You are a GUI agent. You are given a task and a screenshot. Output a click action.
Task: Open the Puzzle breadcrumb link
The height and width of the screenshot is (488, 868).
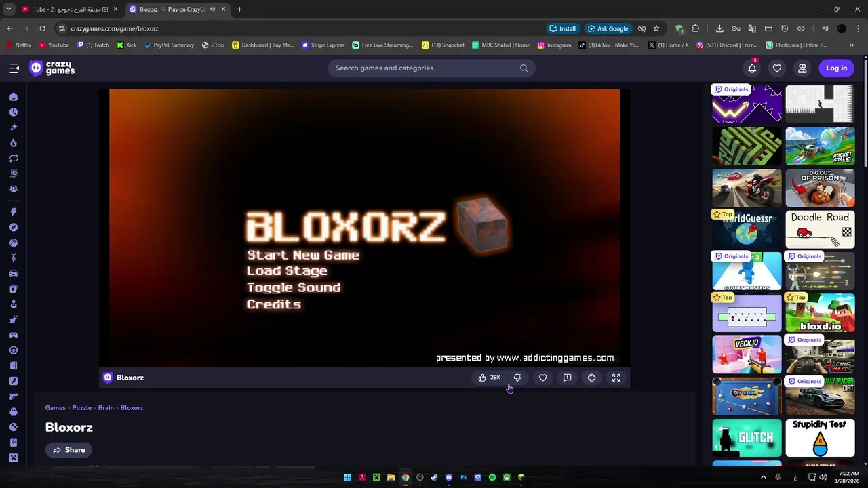click(x=82, y=408)
